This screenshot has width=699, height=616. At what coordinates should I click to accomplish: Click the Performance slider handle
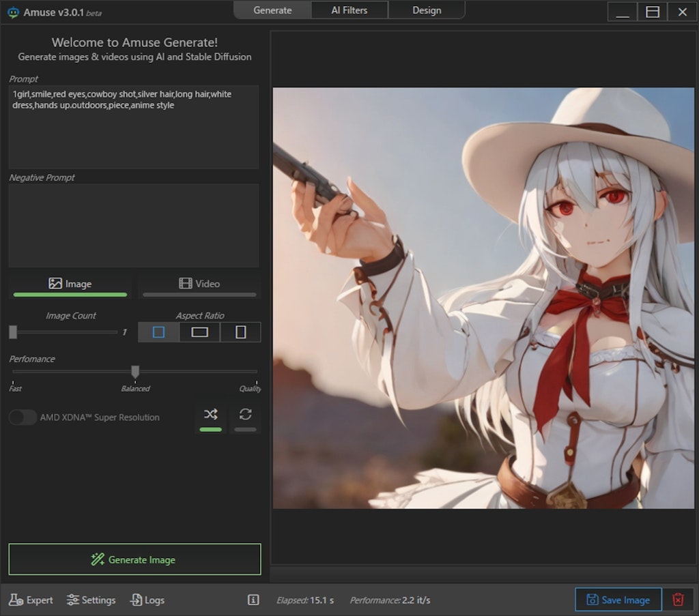click(x=135, y=371)
